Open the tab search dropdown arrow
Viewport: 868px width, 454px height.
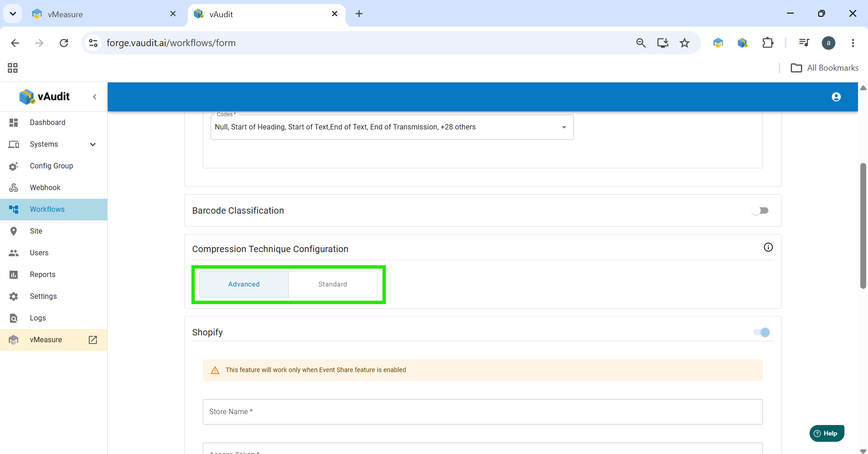[x=13, y=14]
